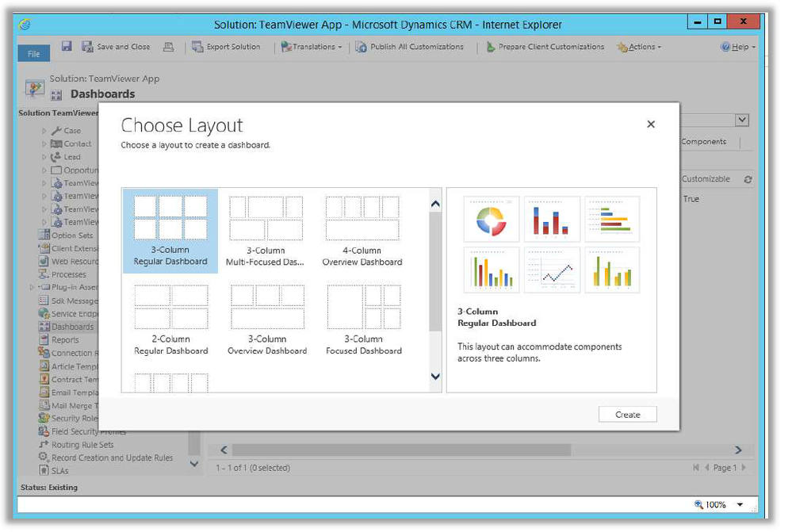
Task: Click Publish All Customizations icon
Action: [361, 47]
